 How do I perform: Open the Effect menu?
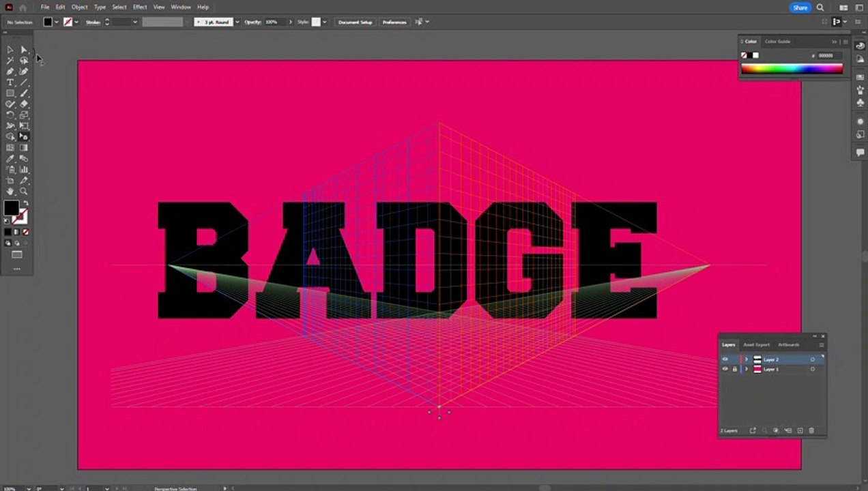(140, 7)
